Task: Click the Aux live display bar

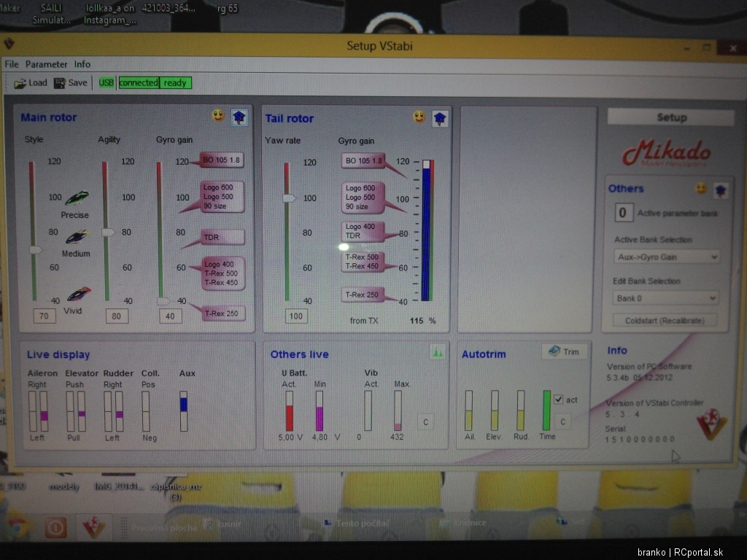Action: pyautogui.click(x=183, y=411)
